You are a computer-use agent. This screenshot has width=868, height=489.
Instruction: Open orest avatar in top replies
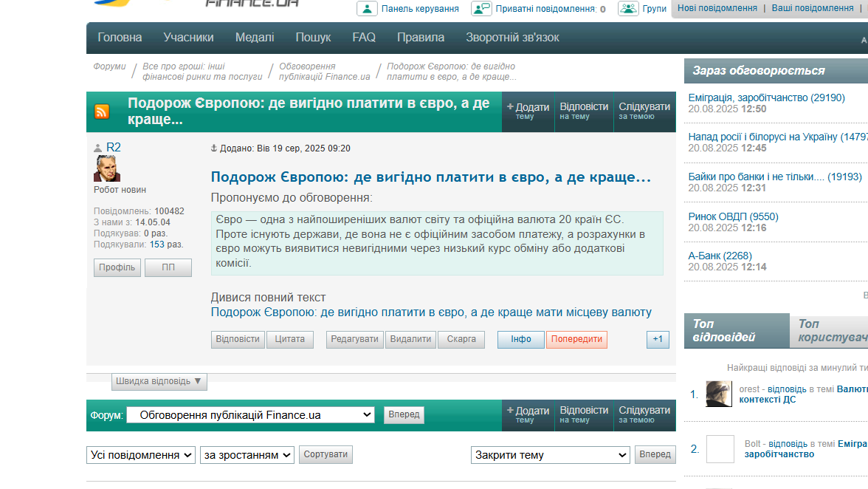[x=719, y=394]
